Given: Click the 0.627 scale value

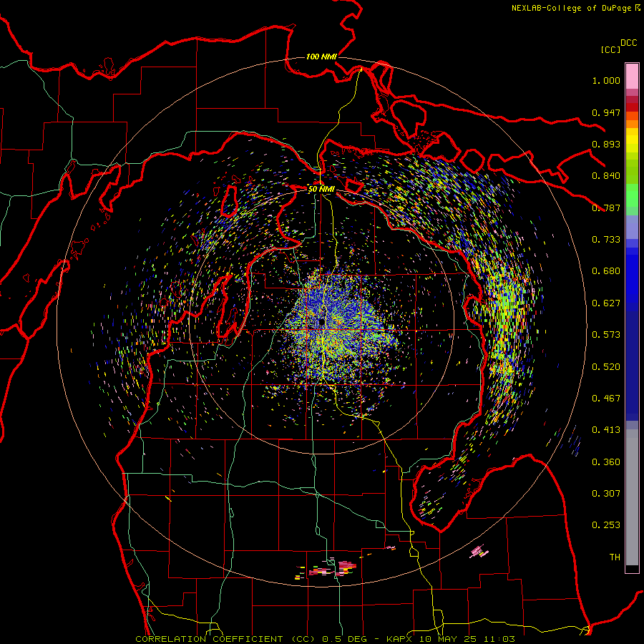Looking at the screenshot, I should pyautogui.click(x=606, y=303).
